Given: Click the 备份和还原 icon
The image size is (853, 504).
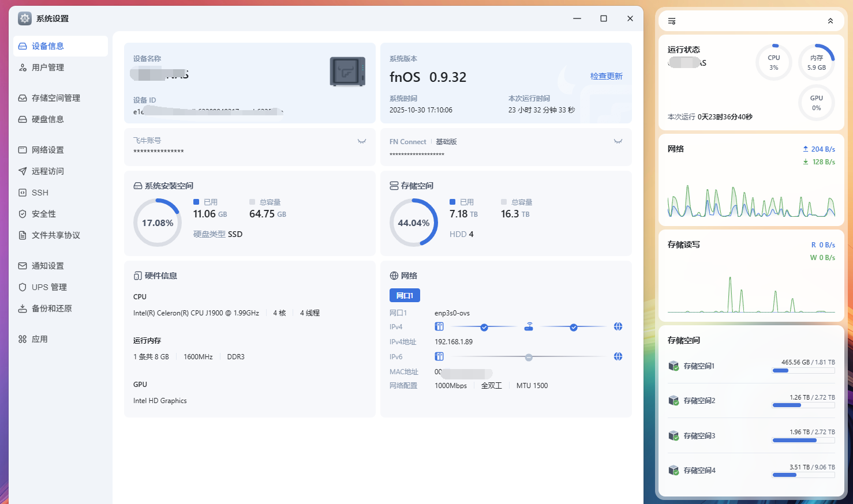Looking at the screenshot, I should pyautogui.click(x=23, y=309).
